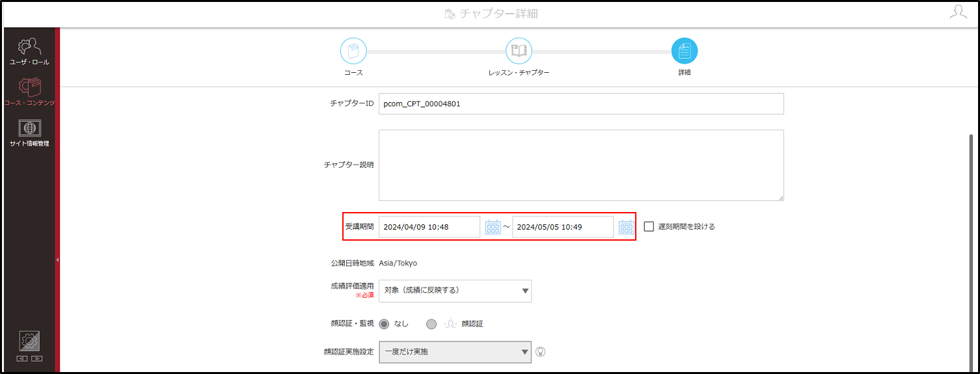980x374 pixels.
Task: Click the lightbulb hint icon beside 顔認証実施設定
Action: pyautogui.click(x=540, y=352)
